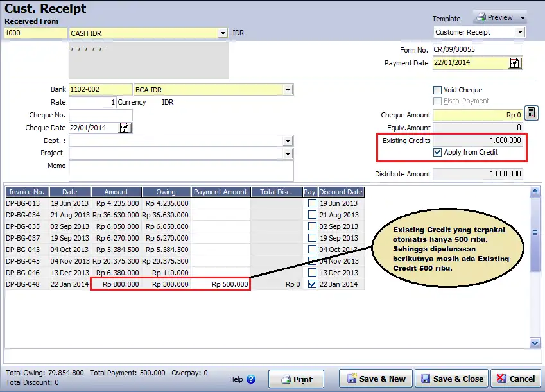Open the Cheque Amount calculator
This screenshot has height=392, width=545.
coord(531,113)
